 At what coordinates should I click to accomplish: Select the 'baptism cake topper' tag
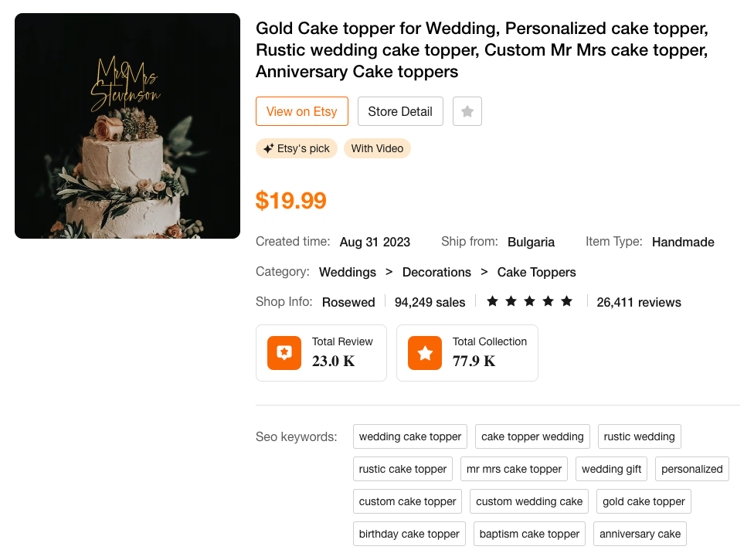(x=529, y=534)
